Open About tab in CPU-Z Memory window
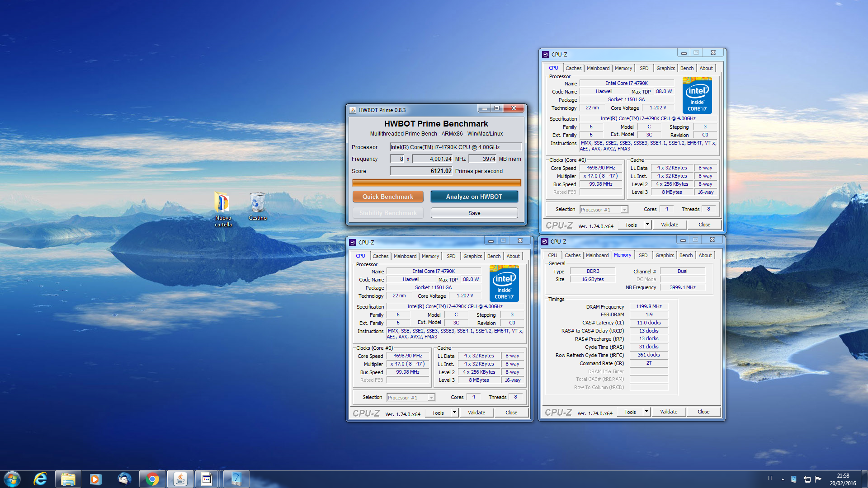This screenshot has width=868, height=488. pyautogui.click(x=705, y=255)
